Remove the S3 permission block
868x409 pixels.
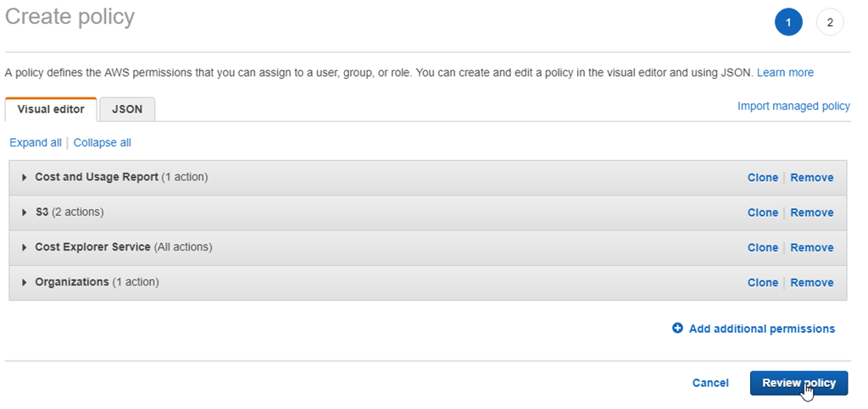[x=811, y=213]
